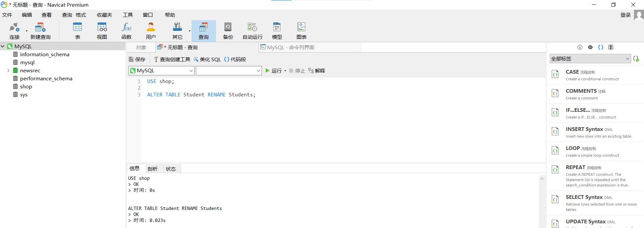
Task: Open the Connection toolbar button
Action: (14, 31)
